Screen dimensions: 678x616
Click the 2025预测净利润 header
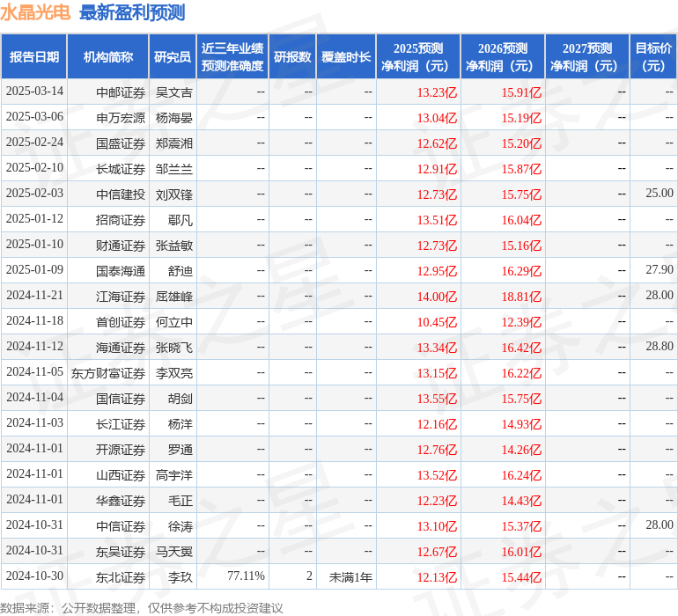click(x=418, y=57)
